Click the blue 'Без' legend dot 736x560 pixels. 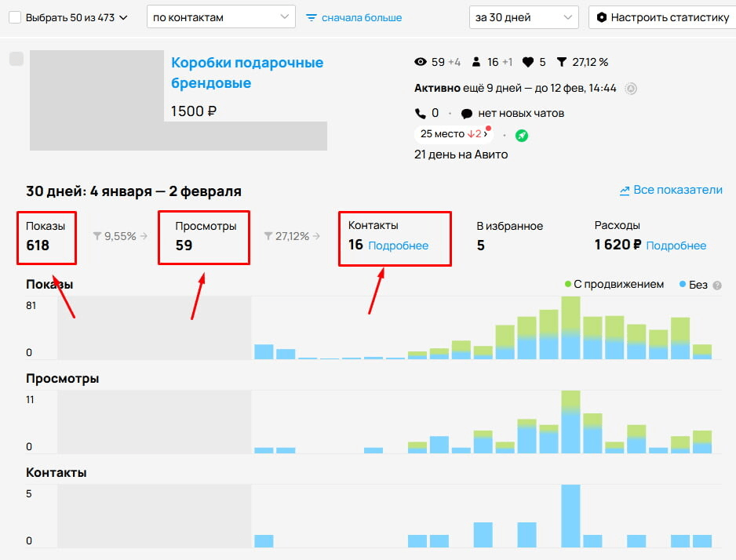pos(683,284)
